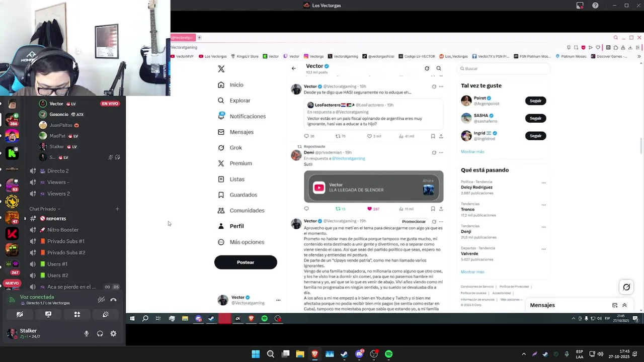644x362 pixels.
Task: Open the @Vectoratgaming mention link
Action: (x=348, y=158)
